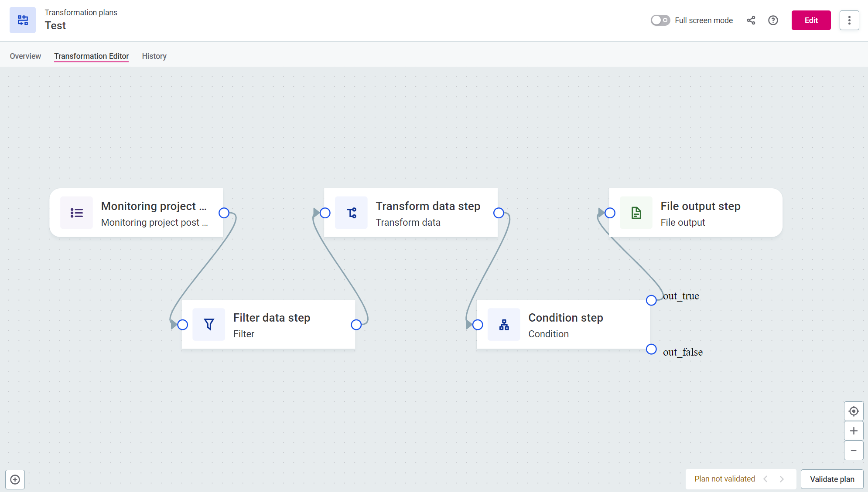Click the Transformation plans header icon
This screenshot has width=868, height=492.
pyautogui.click(x=22, y=20)
